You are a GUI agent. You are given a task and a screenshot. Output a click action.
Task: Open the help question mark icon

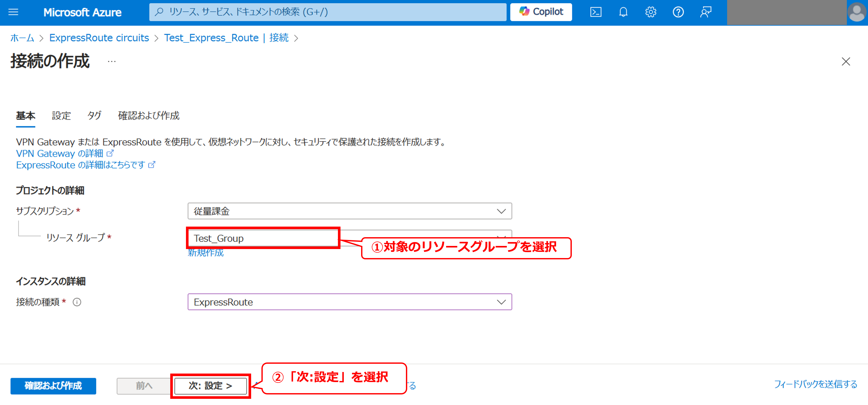pyautogui.click(x=678, y=12)
